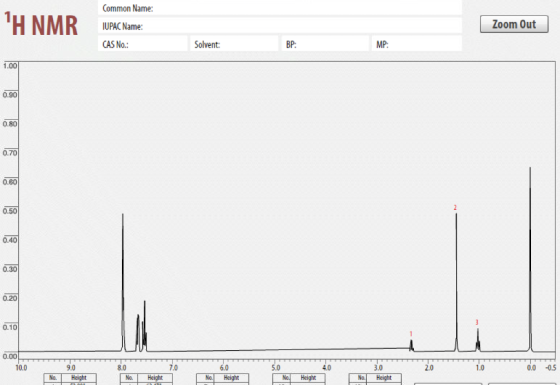Click the 0.70 intensity axis label
The height and width of the screenshot is (385, 560).
(x=10, y=153)
